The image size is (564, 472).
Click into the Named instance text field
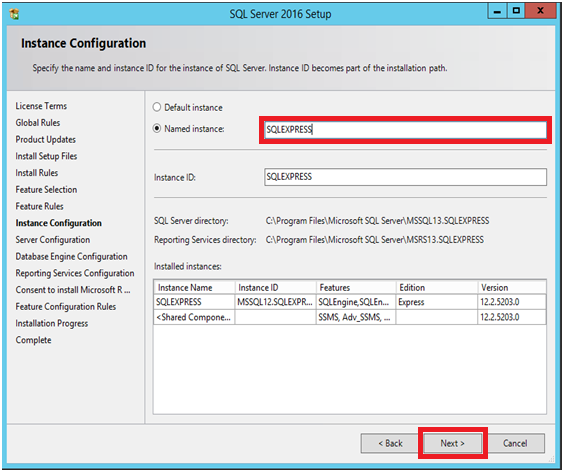click(x=405, y=130)
